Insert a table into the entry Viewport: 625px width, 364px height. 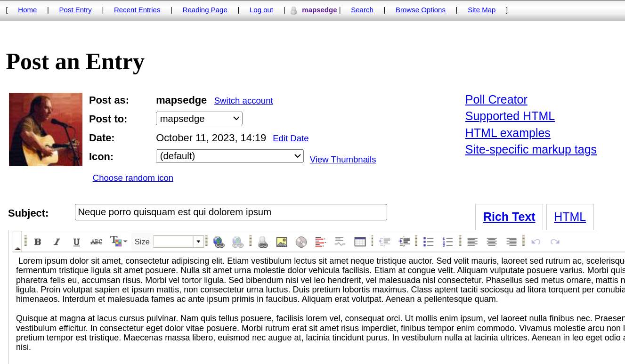point(360,242)
